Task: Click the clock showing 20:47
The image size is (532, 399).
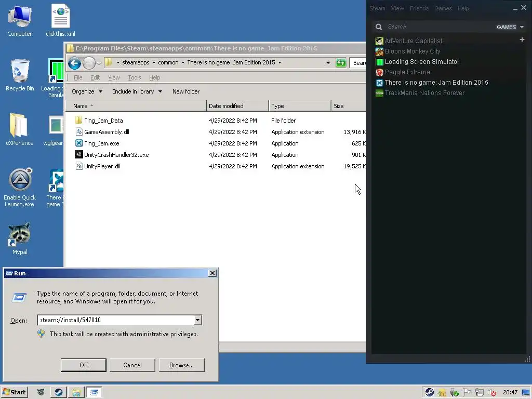Action: click(510, 393)
